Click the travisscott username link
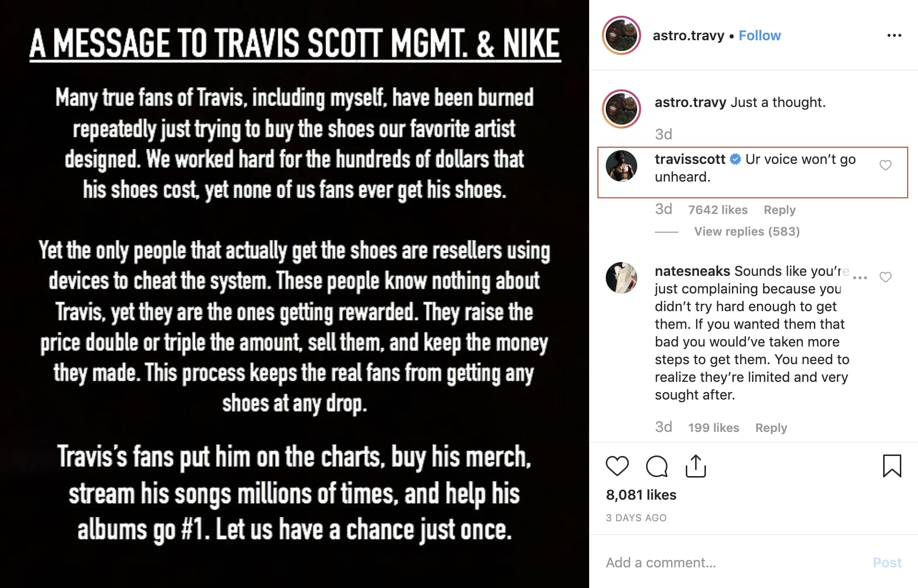The width and height of the screenshot is (918, 588). (690, 160)
